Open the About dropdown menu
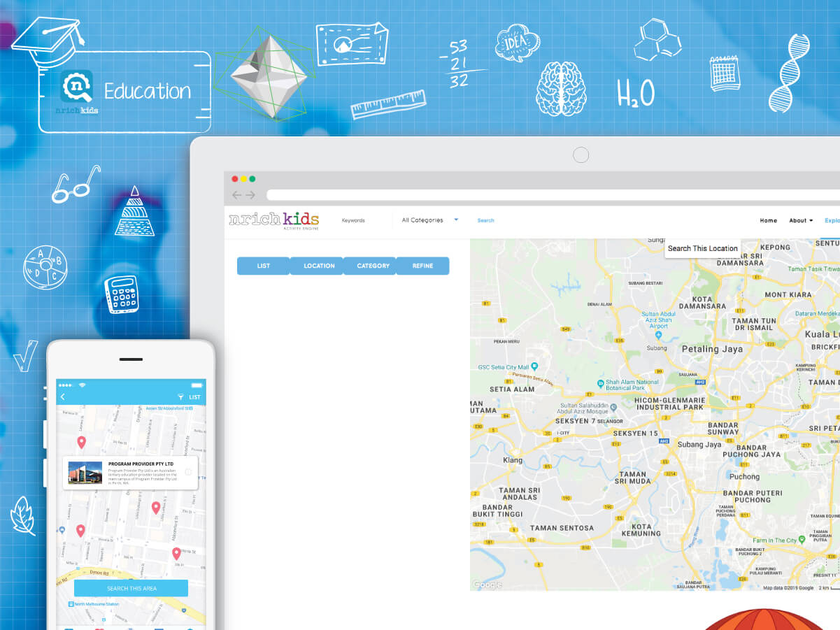 click(x=801, y=220)
